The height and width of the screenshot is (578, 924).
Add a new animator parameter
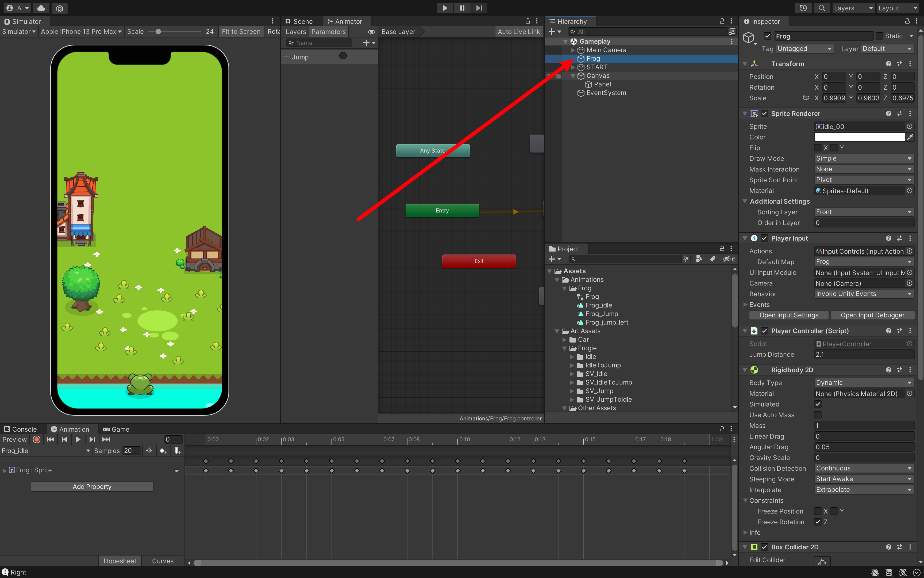coord(369,43)
